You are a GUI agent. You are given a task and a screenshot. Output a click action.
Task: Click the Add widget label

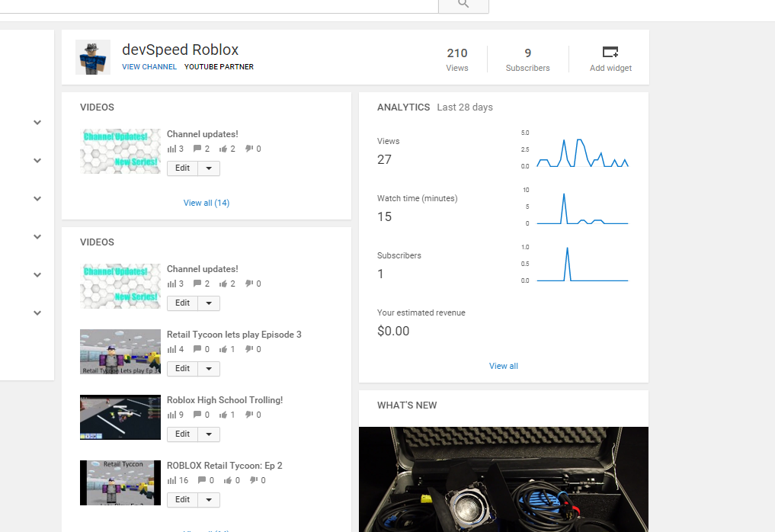coord(610,68)
